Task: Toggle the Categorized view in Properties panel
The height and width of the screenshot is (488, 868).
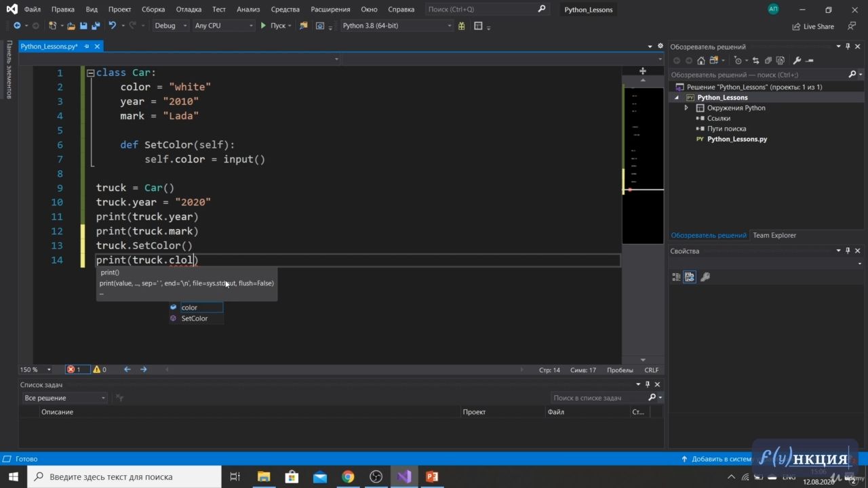Action: pyautogui.click(x=676, y=277)
